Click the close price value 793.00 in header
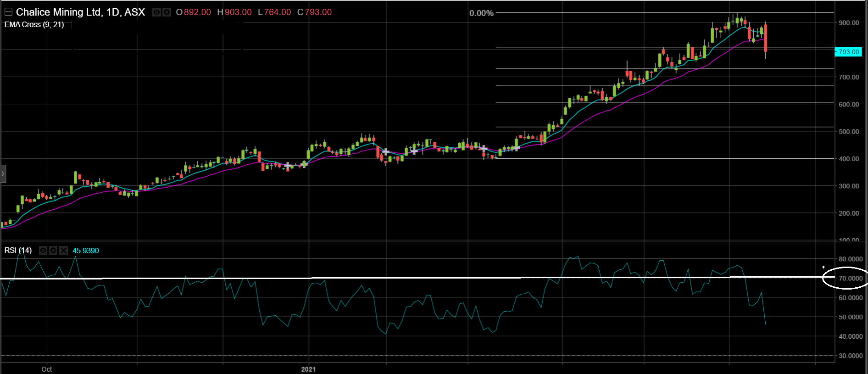Viewport: 868px width, 374px height. [x=318, y=12]
